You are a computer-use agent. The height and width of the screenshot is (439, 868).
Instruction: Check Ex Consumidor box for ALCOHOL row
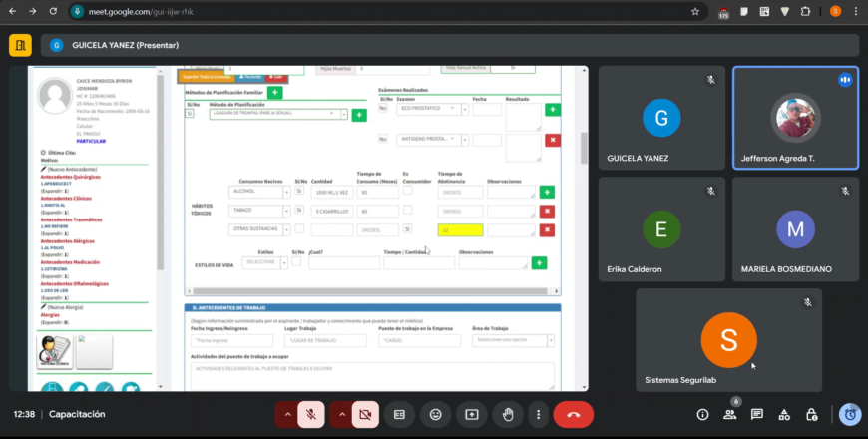click(x=407, y=191)
